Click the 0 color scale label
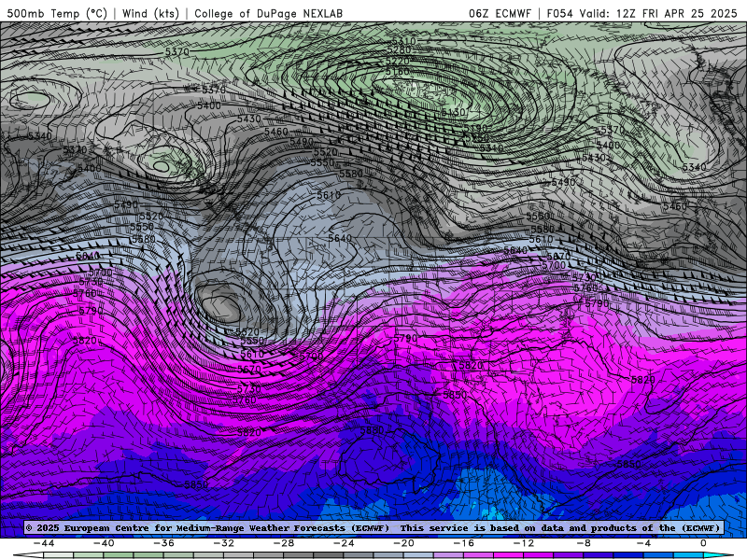The width and height of the screenshot is (747, 560). tap(704, 543)
